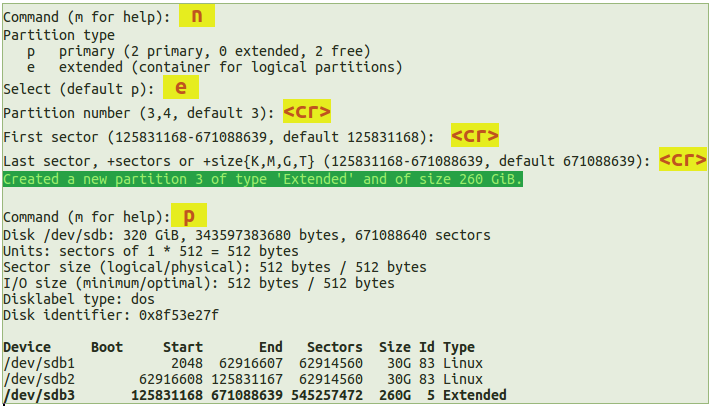Click the highlighted 'p' print command
711x406 pixels.
tap(188, 216)
